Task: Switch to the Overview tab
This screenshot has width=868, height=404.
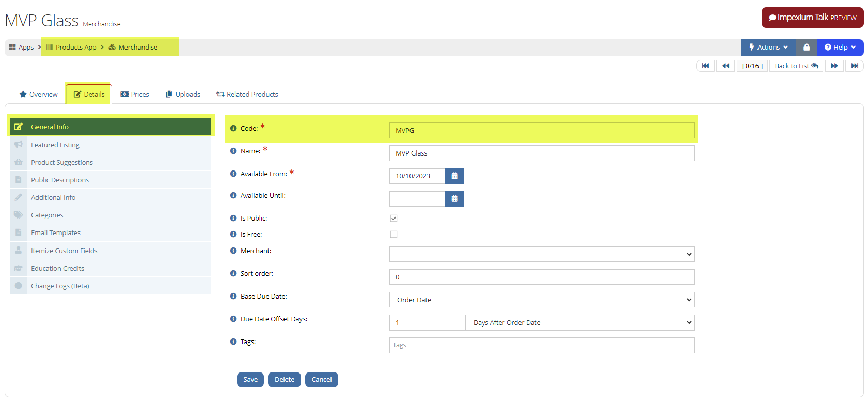Action: tap(38, 94)
